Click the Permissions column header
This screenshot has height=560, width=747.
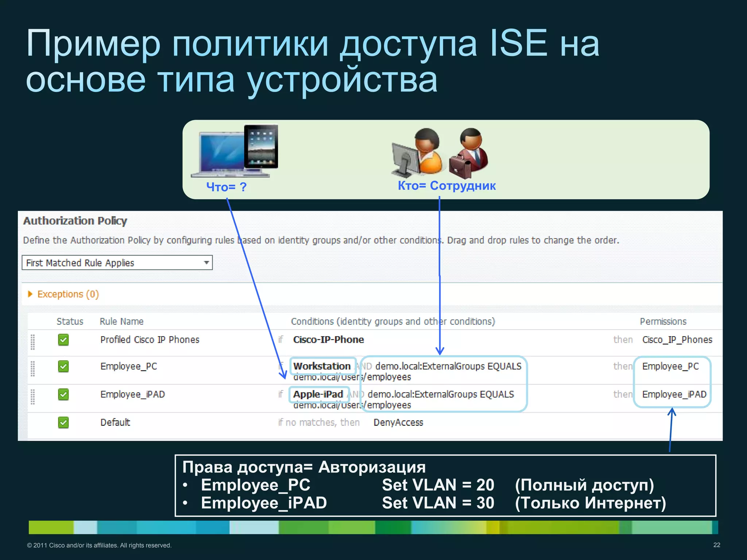click(663, 322)
